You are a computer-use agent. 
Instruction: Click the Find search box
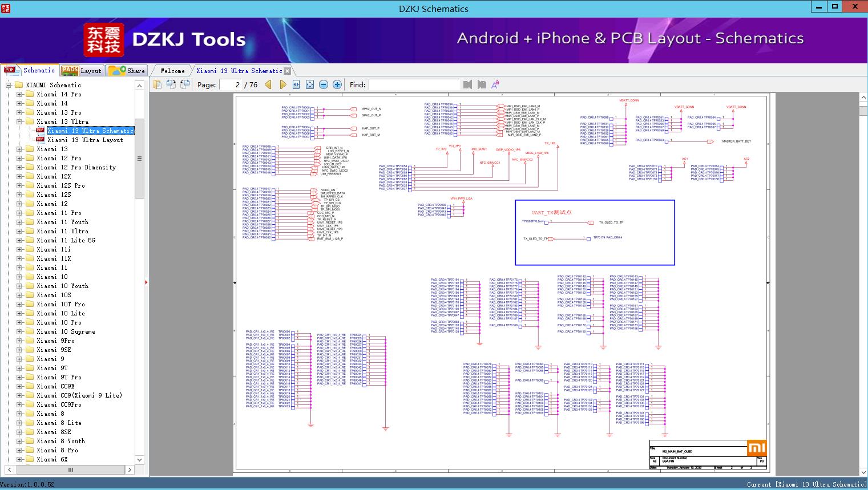point(414,84)
